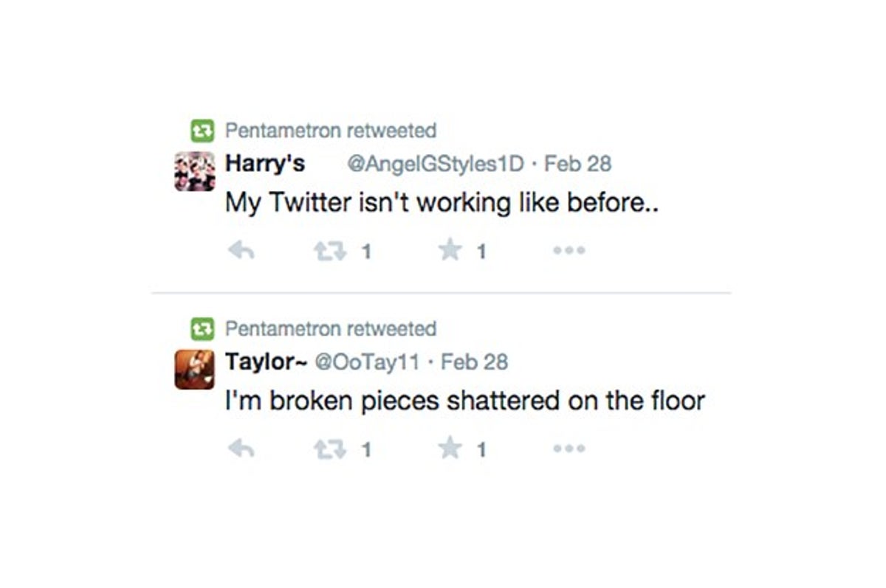Favorite Harry's tweet with the star
This screenshot has height=588, width=886.
pos(450,252)
